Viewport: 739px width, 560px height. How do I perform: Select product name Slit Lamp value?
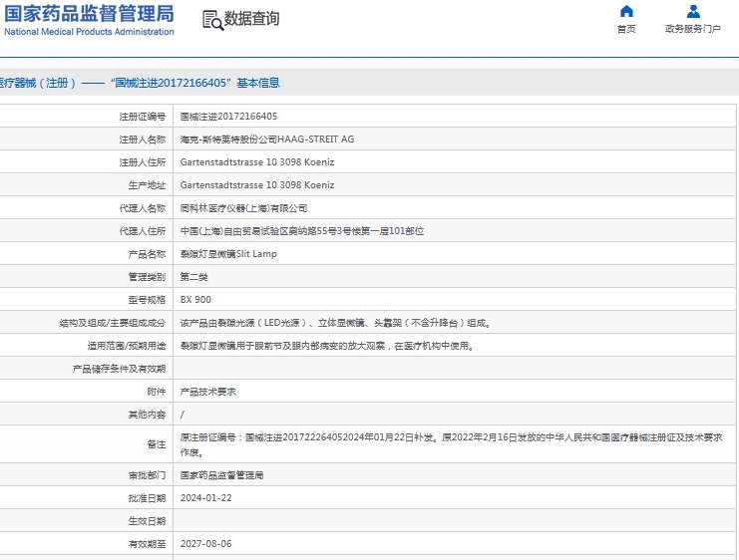[x=228, y=254]
